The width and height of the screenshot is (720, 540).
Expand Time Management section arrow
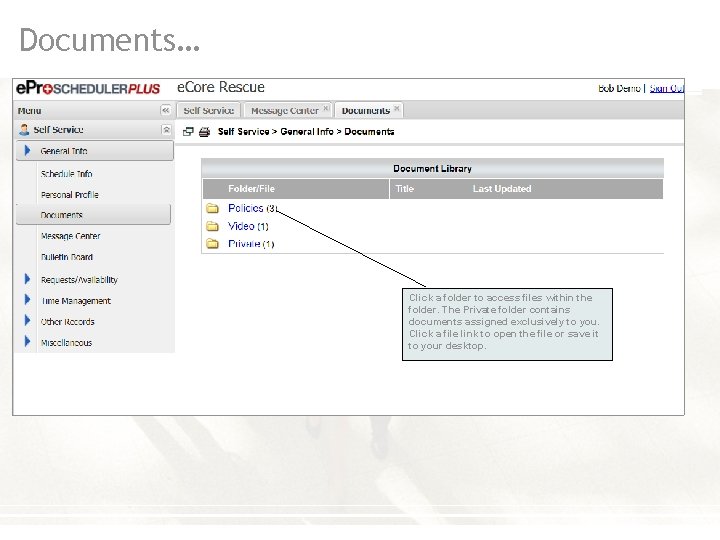(x=27, y=299)
